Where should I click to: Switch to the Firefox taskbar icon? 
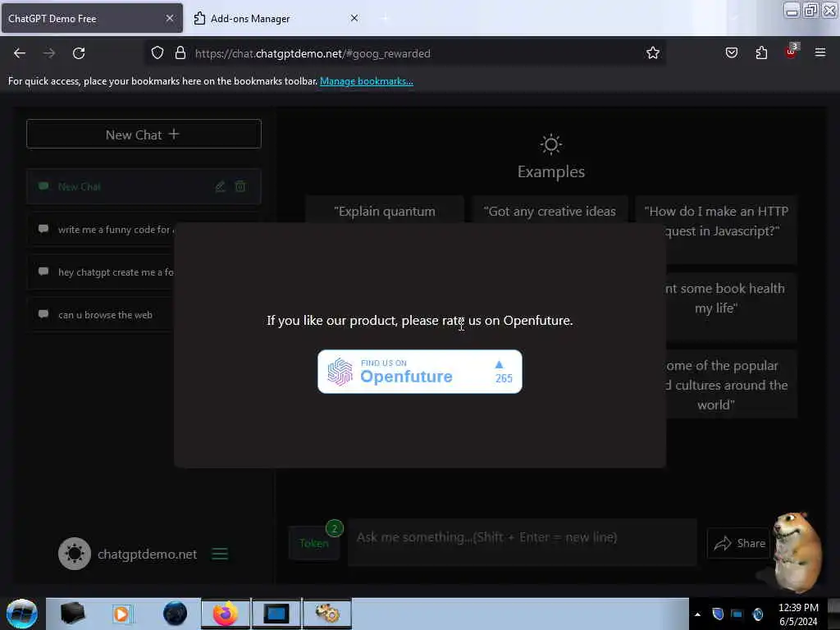click(225, 614)
